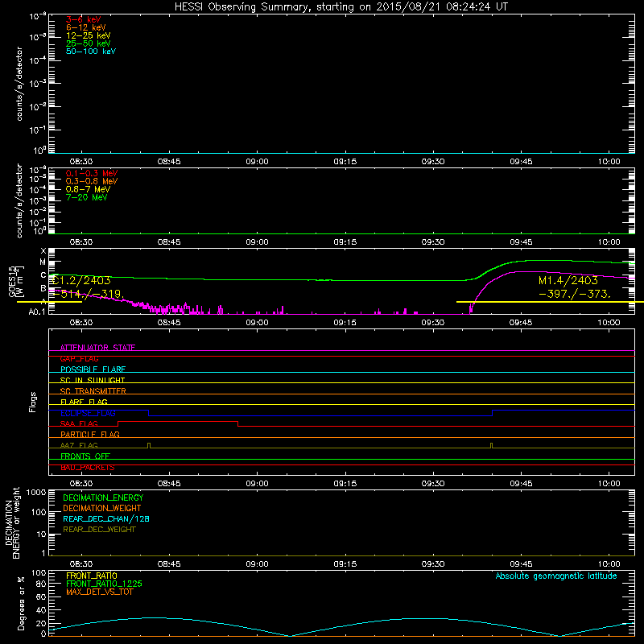Image resolution: width=644 pixels, height=644 pixels.
Task: Click the DECIMATION_WEIGHT legend label
Action: tap(102, 508)
